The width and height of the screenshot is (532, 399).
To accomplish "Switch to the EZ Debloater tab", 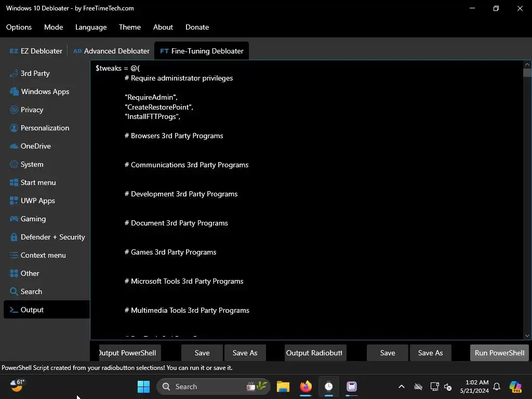I will 36,51.
